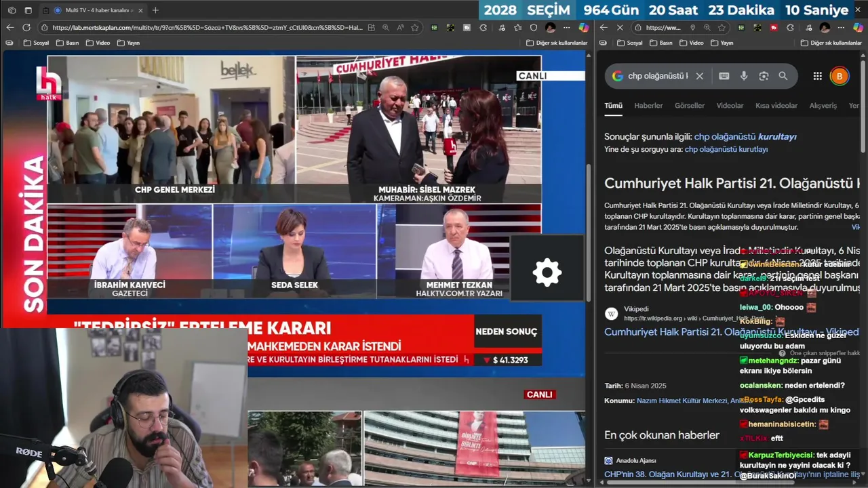Start Google voice search microphone
Screen dimensions: 868x488
point(744,76)
